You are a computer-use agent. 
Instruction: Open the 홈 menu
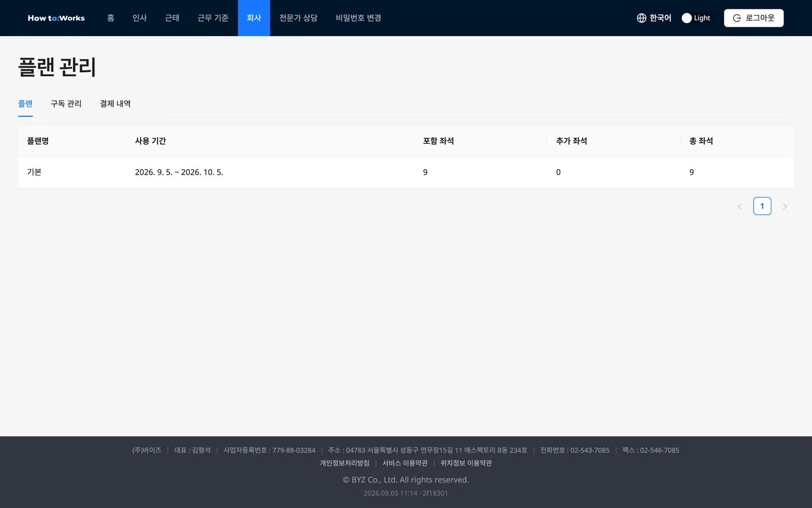click(111, 18)
